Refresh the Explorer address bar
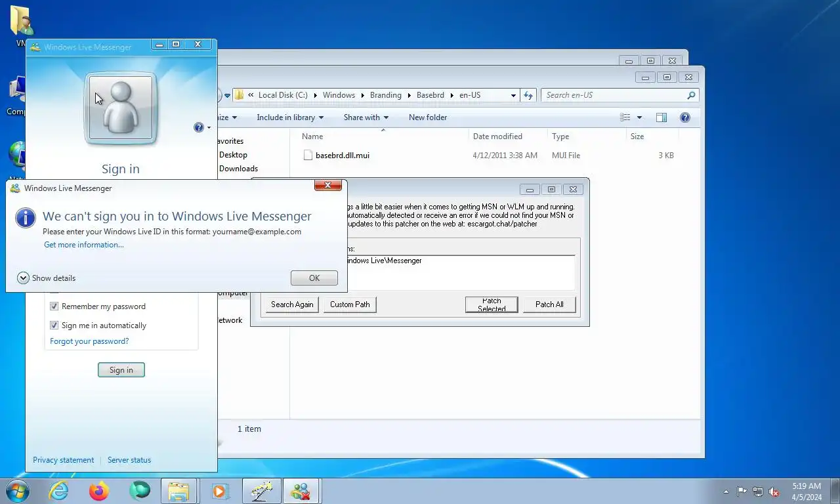This screenshot has width=840, height=504. [x=529, y=95]
